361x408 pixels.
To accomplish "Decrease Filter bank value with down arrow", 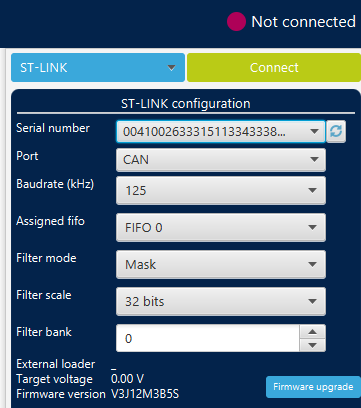I will click(x=312, y=345).
